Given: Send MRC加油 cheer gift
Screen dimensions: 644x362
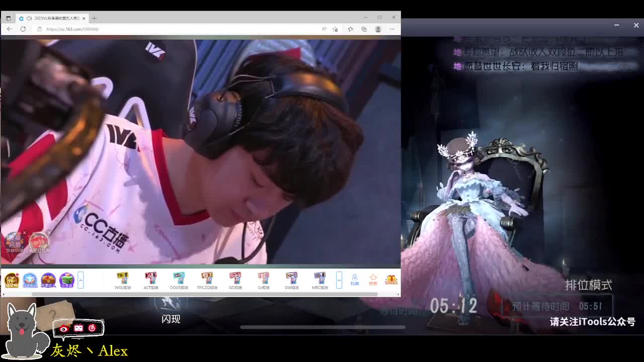Looking at the screenshot, I should point(320,281).
